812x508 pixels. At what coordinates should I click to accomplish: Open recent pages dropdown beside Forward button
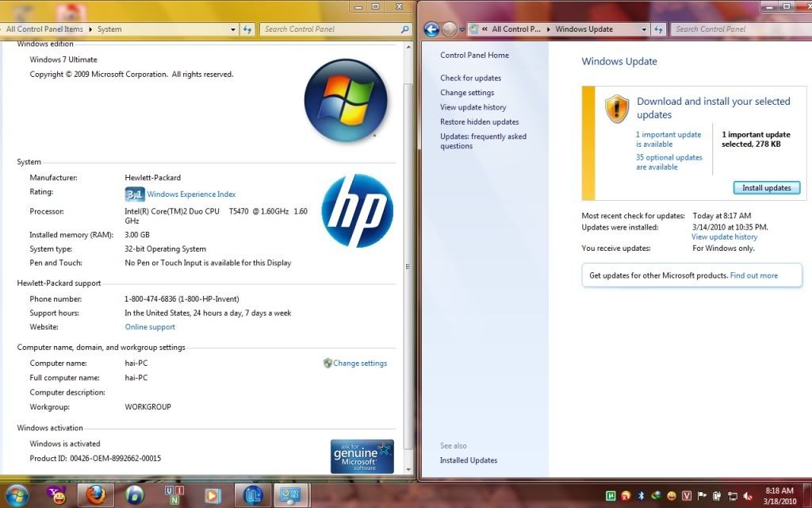462,29
